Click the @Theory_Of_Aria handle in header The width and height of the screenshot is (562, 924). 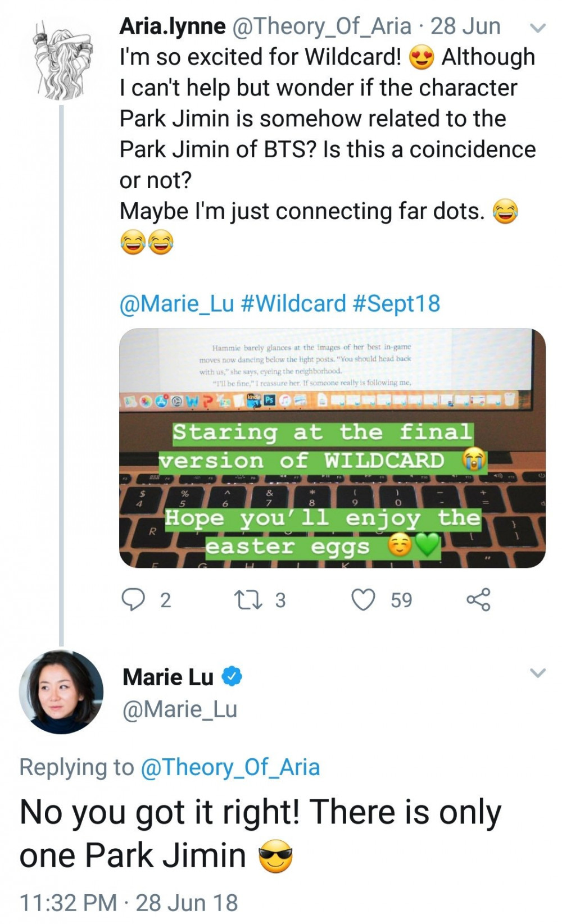coord(321,26)
